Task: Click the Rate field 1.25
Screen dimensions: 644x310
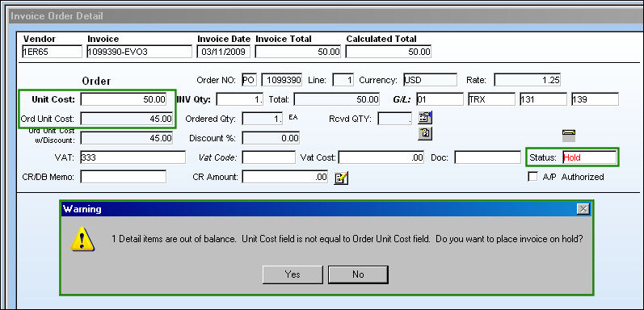Action: click(x=528, y=80)
